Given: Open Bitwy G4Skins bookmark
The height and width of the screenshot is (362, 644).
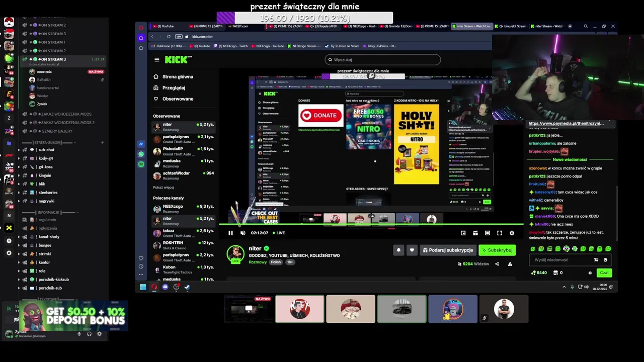Looking at the screenshot, I should pyautogui.click(x=380, y=46).
